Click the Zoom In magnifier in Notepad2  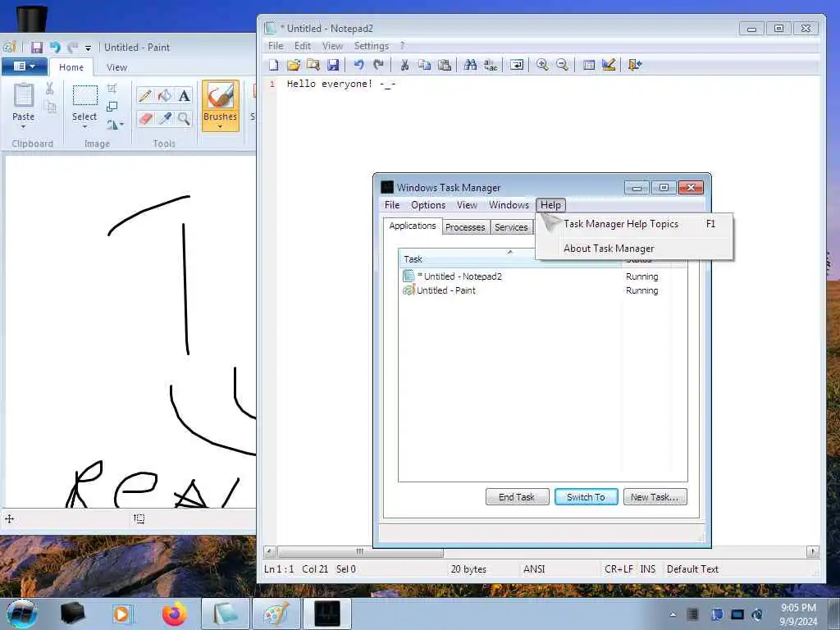pyautogui.click(x=542, y=65)
